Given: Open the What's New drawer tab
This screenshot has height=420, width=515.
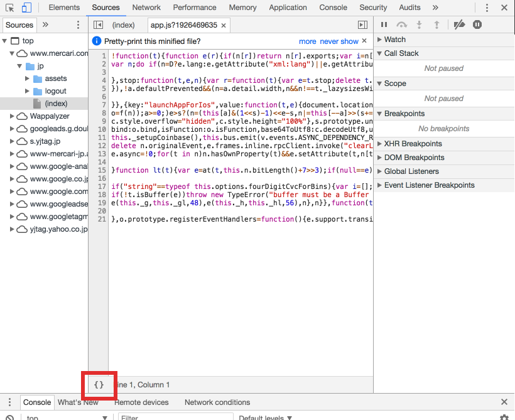Looking at the screenshot, I should pyautogui.click(x=78, y=402).
